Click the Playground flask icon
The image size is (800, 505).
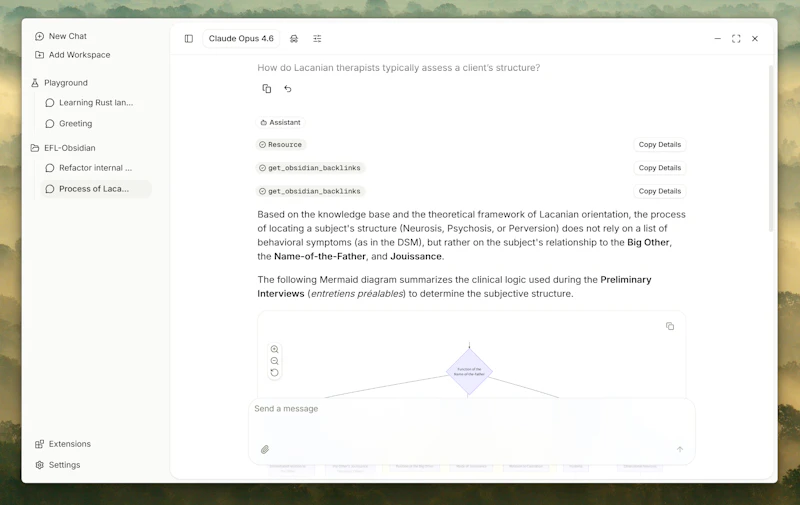click(35, 83)
